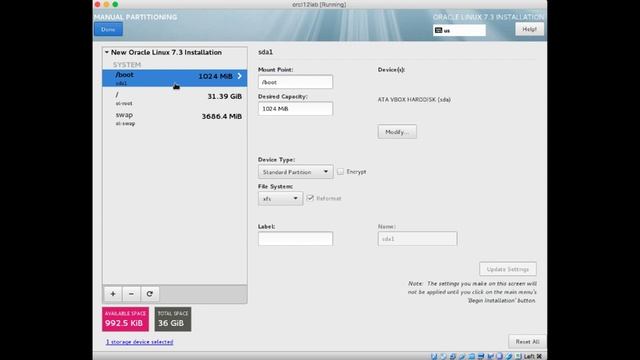
Task: Open the Device Type dropdown
Action: (296, 172)
